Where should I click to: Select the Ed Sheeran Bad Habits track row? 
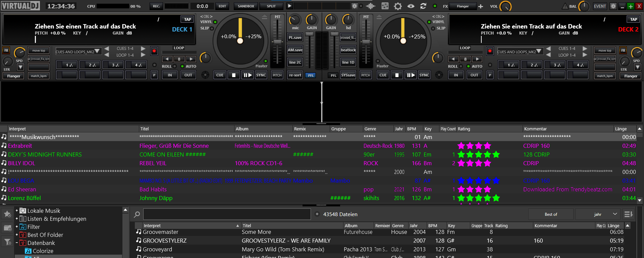(x=319, y=189)
